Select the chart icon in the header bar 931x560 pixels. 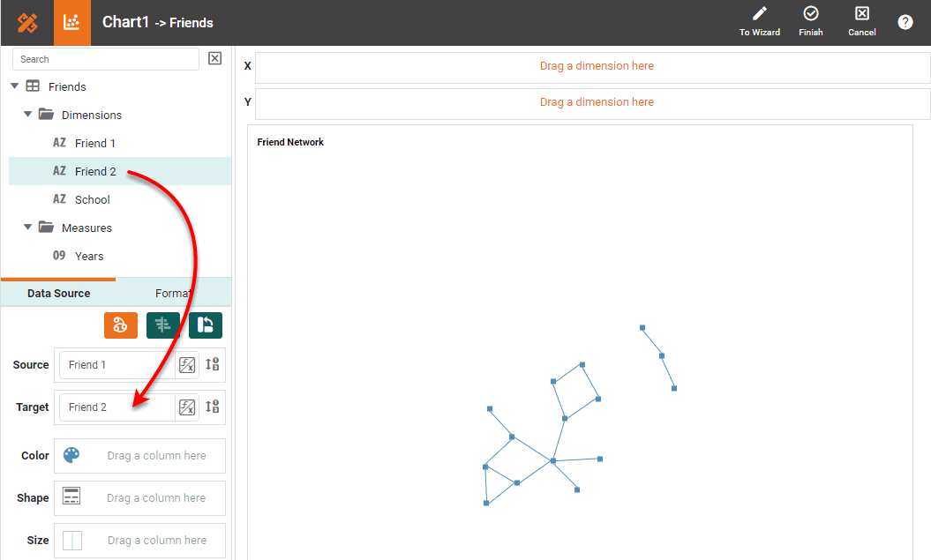pyautogui.click(x=71, y=22)
